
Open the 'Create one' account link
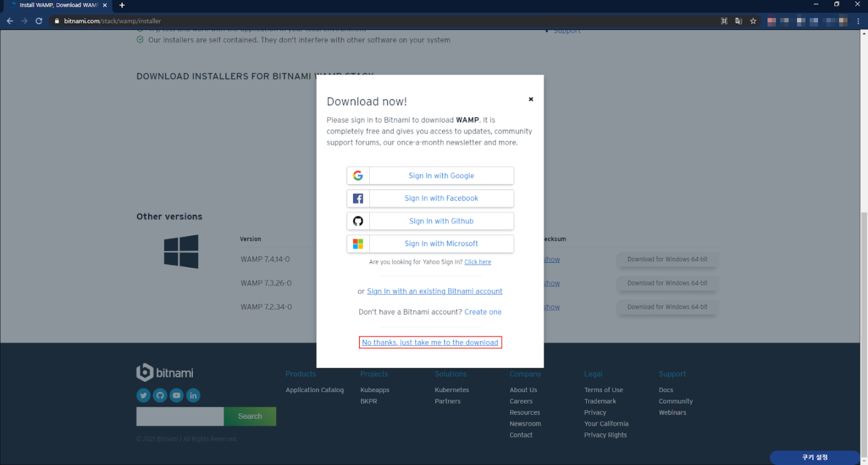point(483,312)
